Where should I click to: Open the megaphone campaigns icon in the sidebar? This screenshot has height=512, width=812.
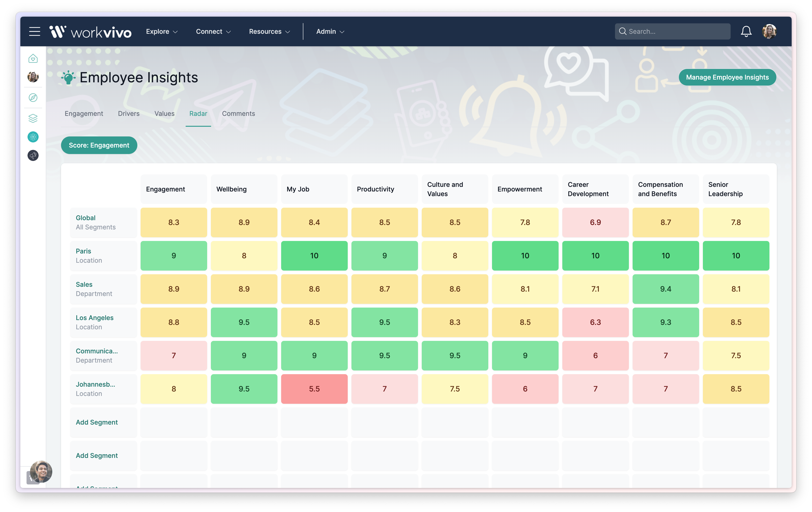33,155
